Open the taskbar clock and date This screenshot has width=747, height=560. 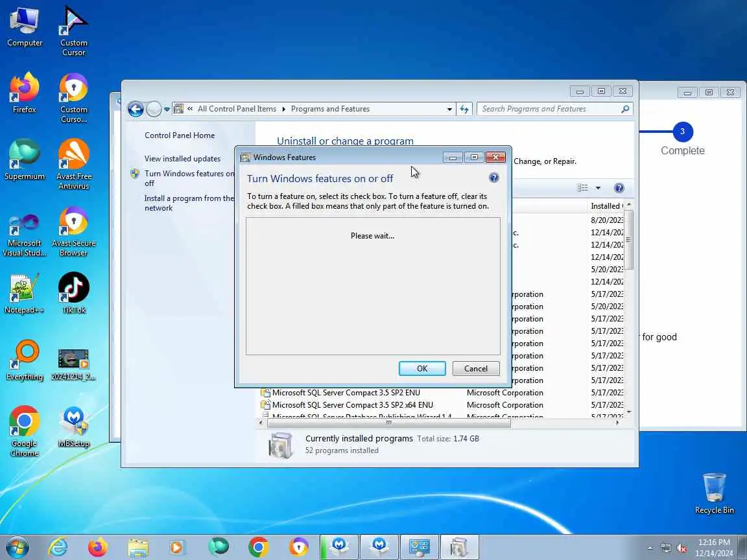[714, 548]
